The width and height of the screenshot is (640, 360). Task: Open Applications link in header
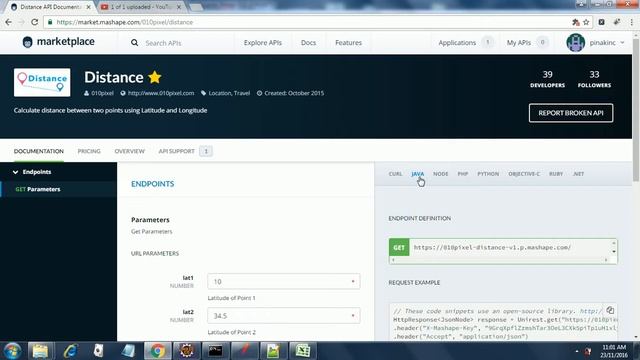[457, 42]
